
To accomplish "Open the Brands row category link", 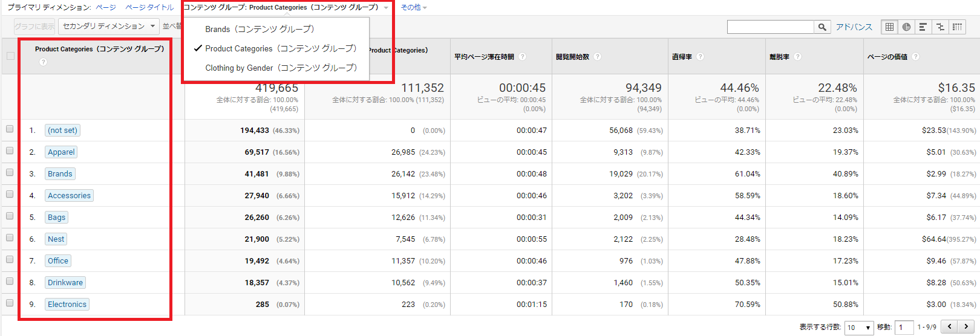I will click(x=60, y=174).
